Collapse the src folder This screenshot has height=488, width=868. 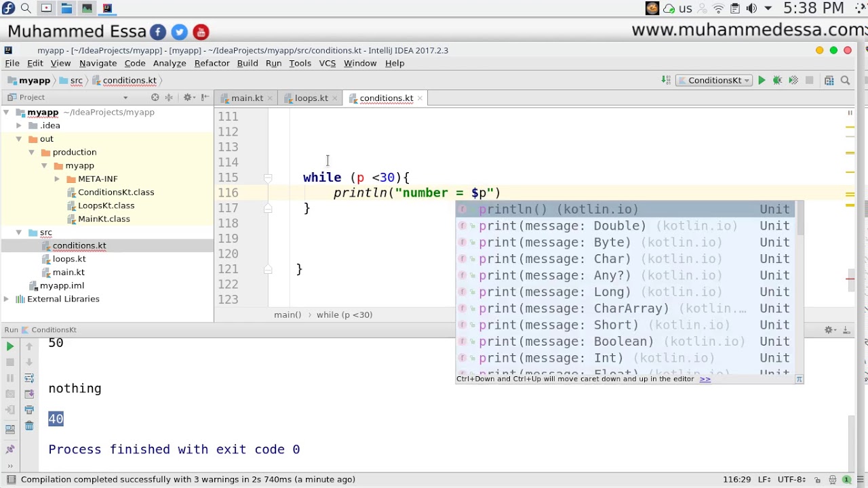(x=19, y=232)
